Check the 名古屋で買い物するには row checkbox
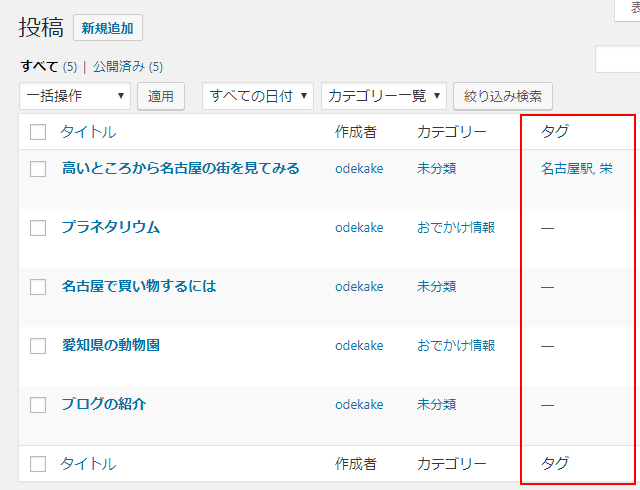This screenshot has height=490, width=640. 38,287
